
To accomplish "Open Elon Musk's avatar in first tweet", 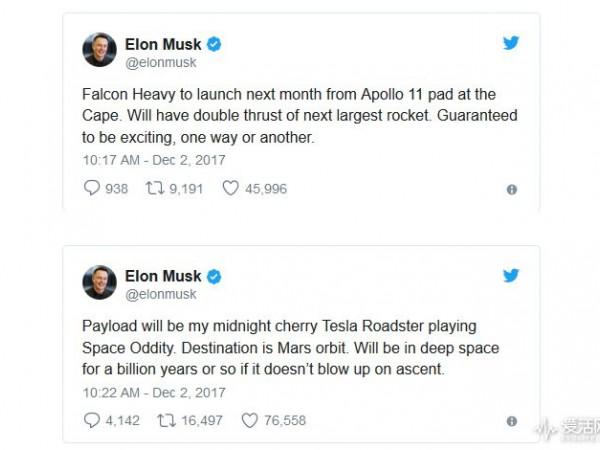I will (100, 50).
